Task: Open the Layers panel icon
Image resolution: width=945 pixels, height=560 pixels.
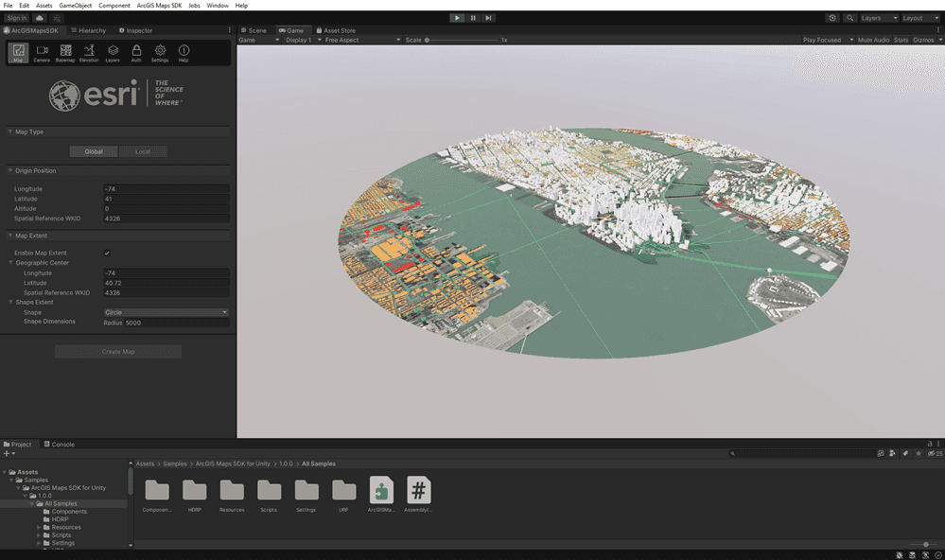Action: pos(112,54)
